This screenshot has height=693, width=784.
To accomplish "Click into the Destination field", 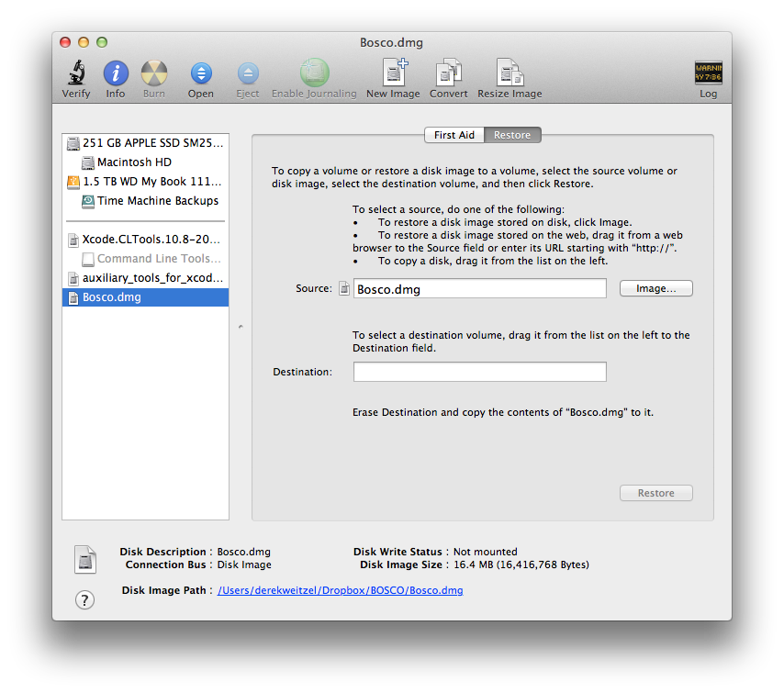I will tap(480, 372).
